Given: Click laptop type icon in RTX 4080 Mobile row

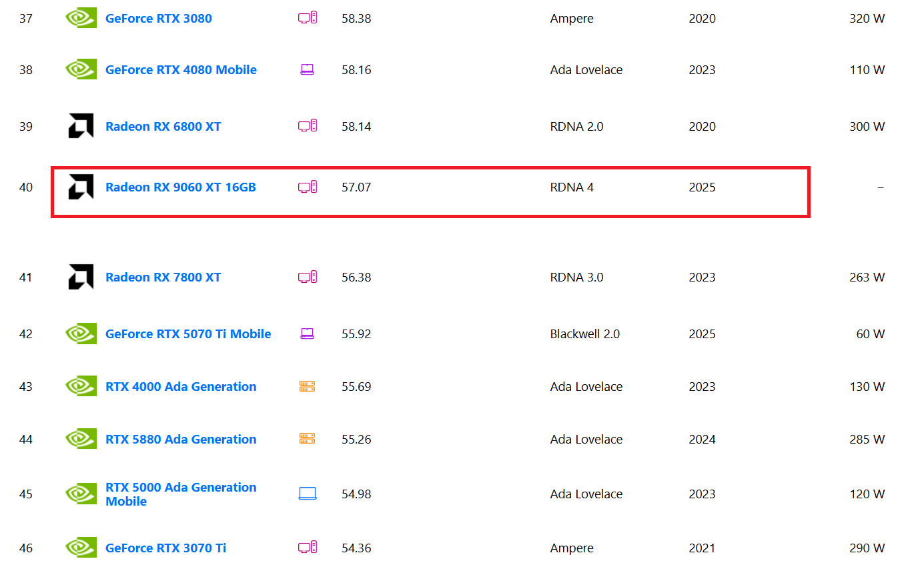Looking at the screenshot, I should click(307, 69).
